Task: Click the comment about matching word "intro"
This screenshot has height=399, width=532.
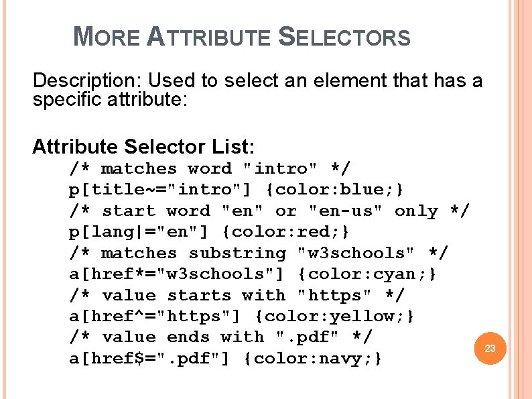Action: coord(210,169)
